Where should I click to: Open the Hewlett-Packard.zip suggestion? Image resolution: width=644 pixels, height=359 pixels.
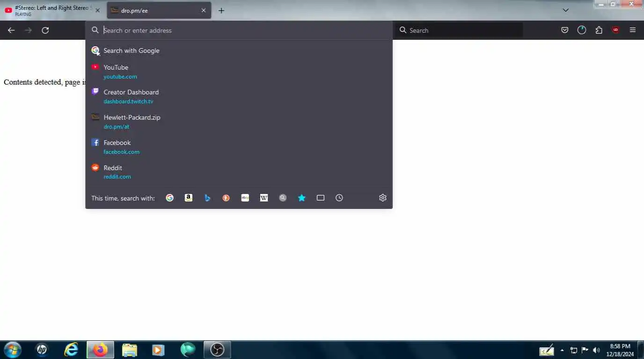pos(239,122)
